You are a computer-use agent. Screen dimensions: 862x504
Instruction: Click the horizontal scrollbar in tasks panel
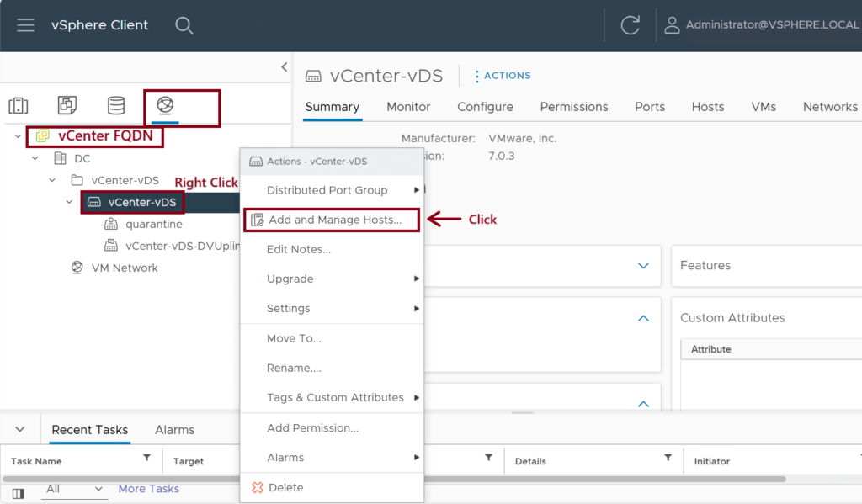tap(394, 480)
